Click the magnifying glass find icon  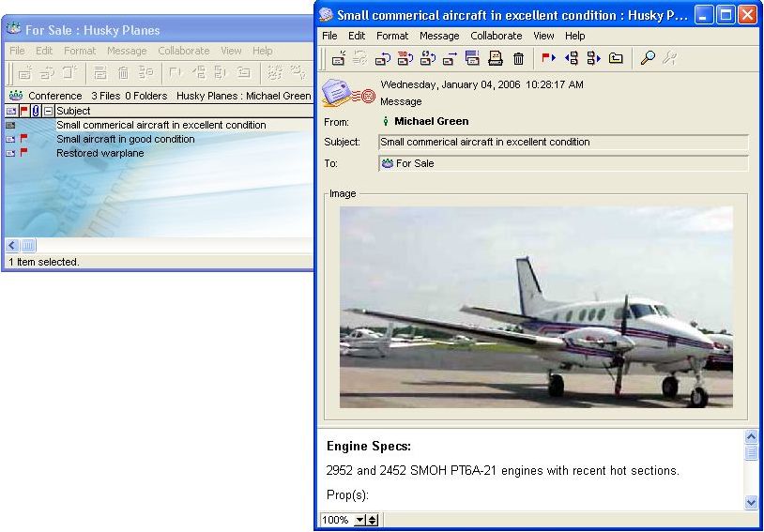click(648, 58)
